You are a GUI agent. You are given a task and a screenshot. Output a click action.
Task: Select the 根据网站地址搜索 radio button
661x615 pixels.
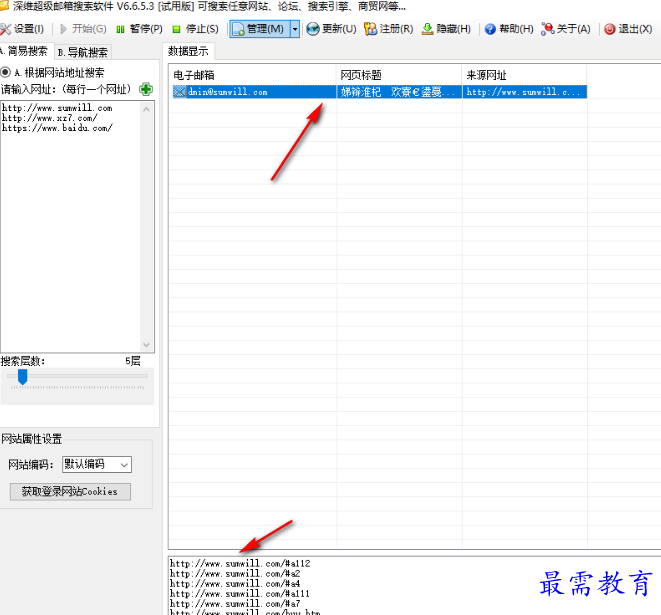pyautogui.click(x=5, y=73)
